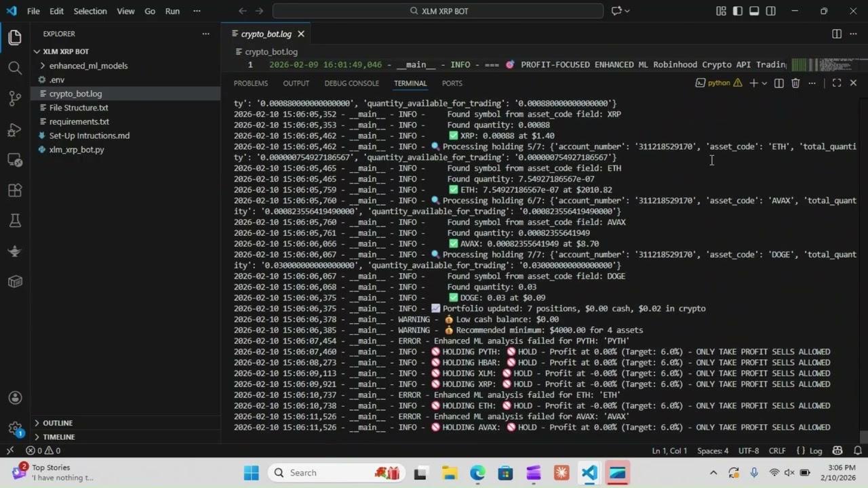This screenshot has width=868, height=488.
Task: Select the python terminal label
Action: 719,83
